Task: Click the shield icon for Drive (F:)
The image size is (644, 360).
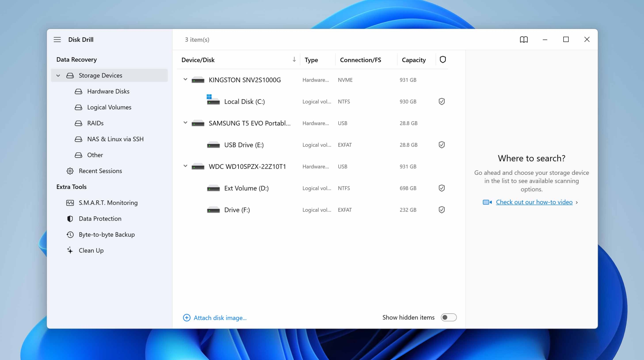Action: tap(441, 210)
